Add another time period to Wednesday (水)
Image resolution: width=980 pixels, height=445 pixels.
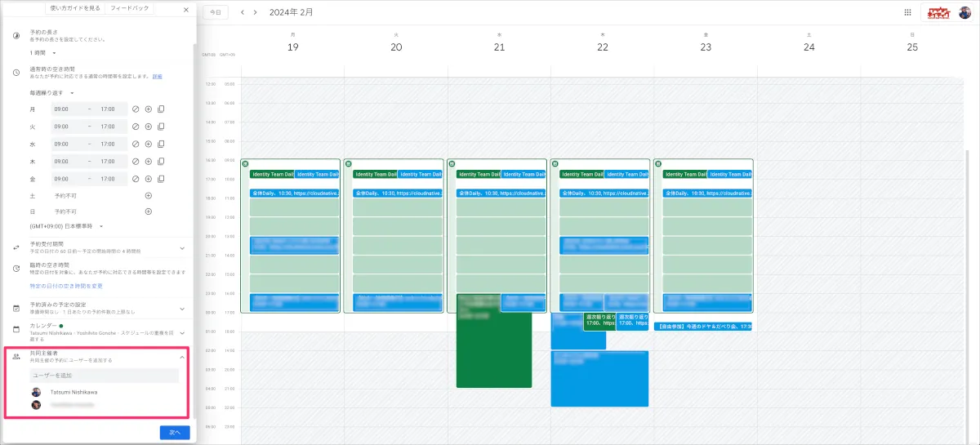tap(149, 144)
